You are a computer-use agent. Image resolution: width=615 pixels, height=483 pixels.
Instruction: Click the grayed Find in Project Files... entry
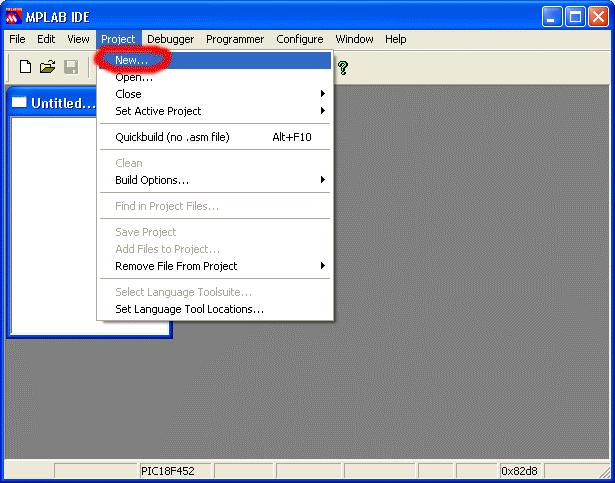(215, 206)
